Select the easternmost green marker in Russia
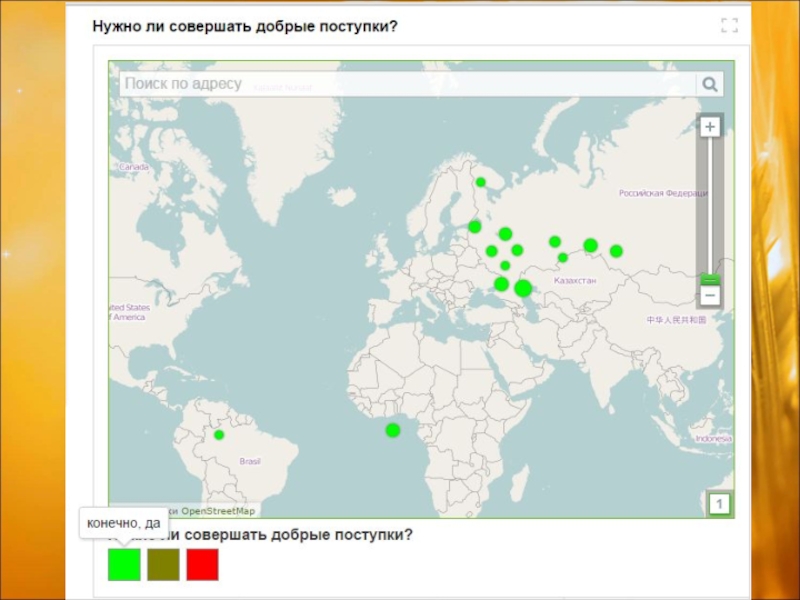Viewport: 800px width, 600px height. point(616,251)
